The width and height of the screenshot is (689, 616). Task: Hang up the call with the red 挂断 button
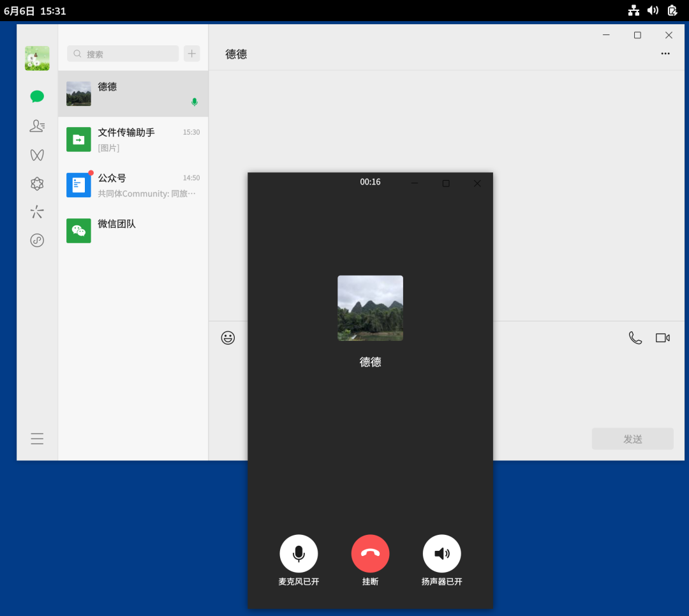(371, 553)
